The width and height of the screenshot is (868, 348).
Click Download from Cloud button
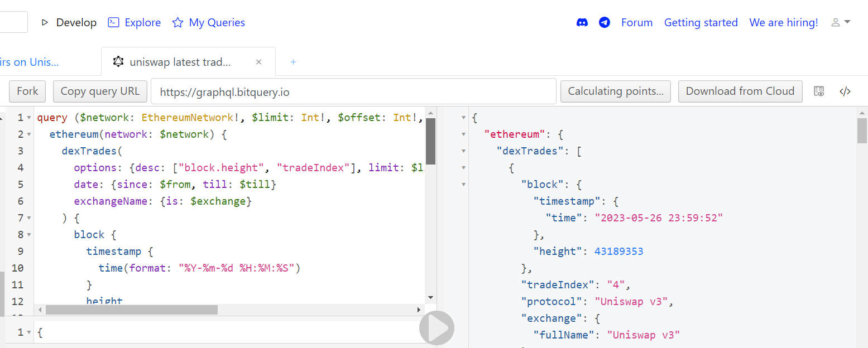(740, 91)
